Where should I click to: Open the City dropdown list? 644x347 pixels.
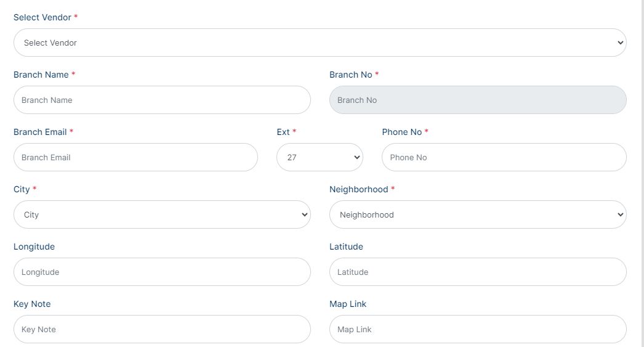162,214
